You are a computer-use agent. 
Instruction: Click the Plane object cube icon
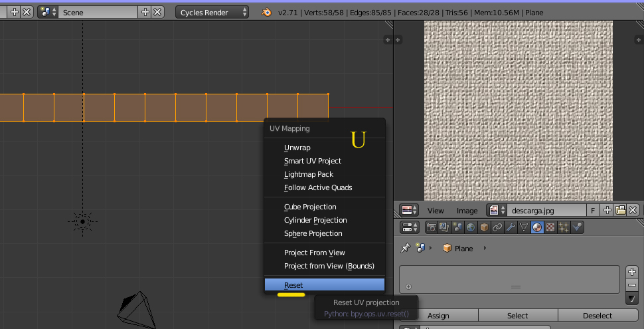447,249
